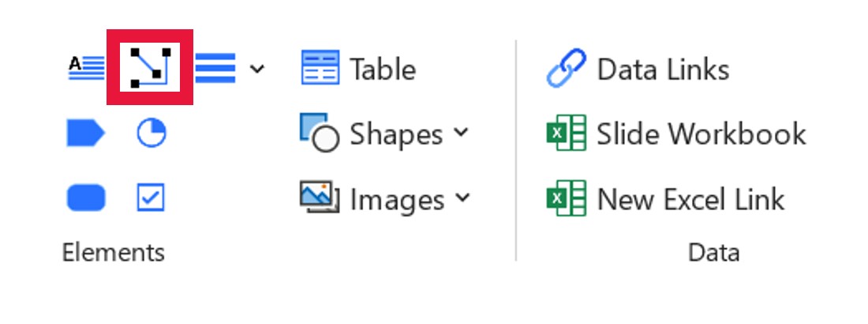Insert a checkbox element
This screenshot has width=868, height=324.
(x=151, y=198)
